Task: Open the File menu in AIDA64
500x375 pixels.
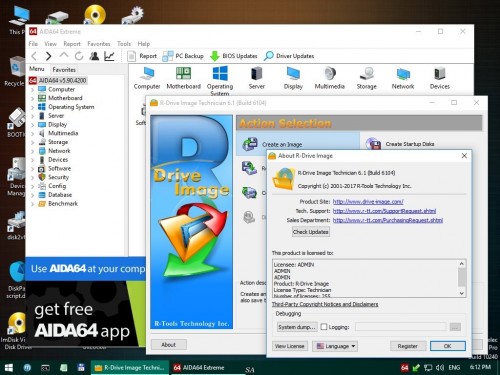Action: [33, 44]
